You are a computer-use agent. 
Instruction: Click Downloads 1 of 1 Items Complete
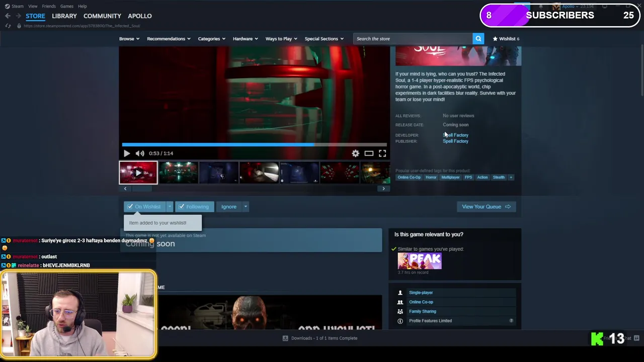tap(324, 338)
